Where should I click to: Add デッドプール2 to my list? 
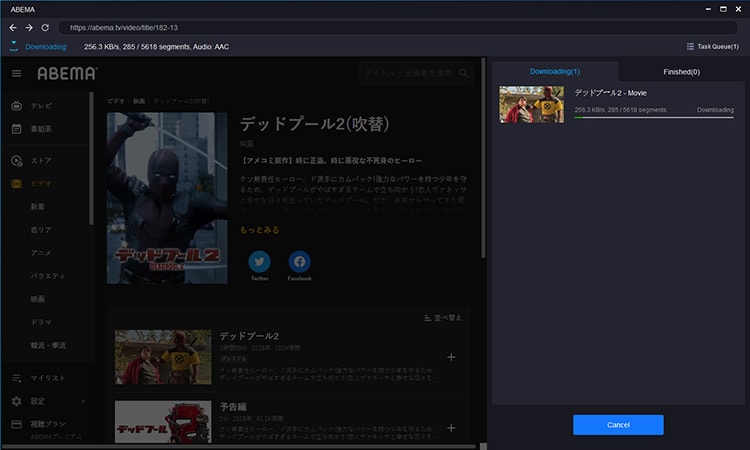(x=451, y=357)
